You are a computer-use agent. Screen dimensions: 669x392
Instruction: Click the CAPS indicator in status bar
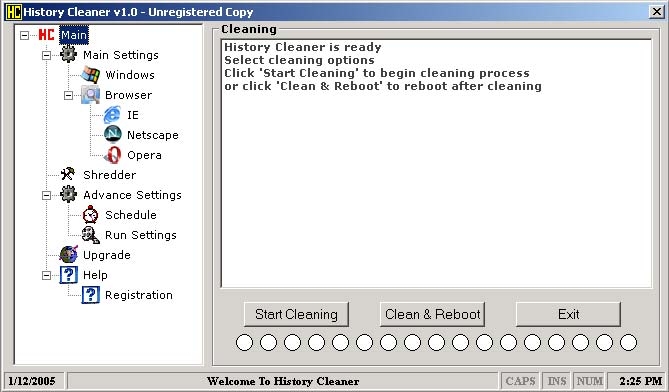[520, 381]
